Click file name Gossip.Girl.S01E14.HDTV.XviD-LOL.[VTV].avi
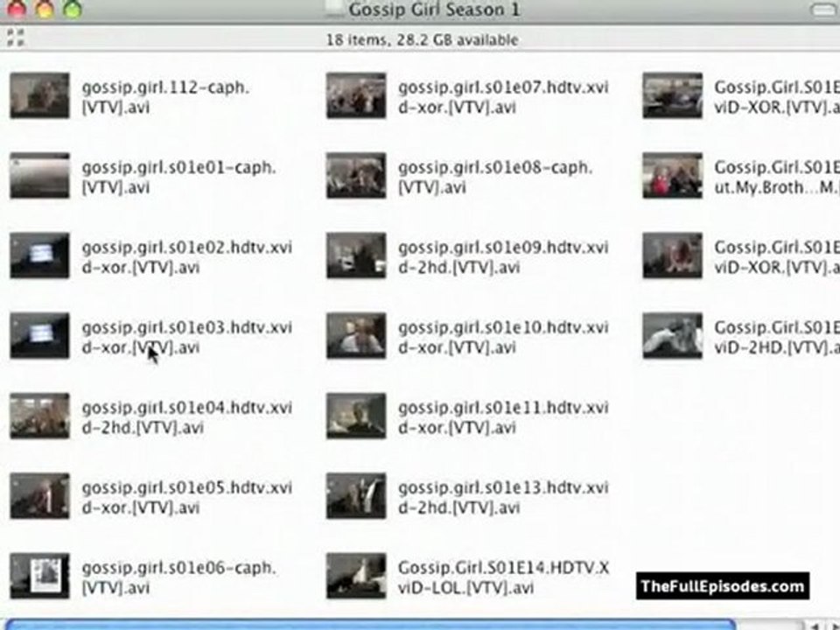 (x=504, y=577)
